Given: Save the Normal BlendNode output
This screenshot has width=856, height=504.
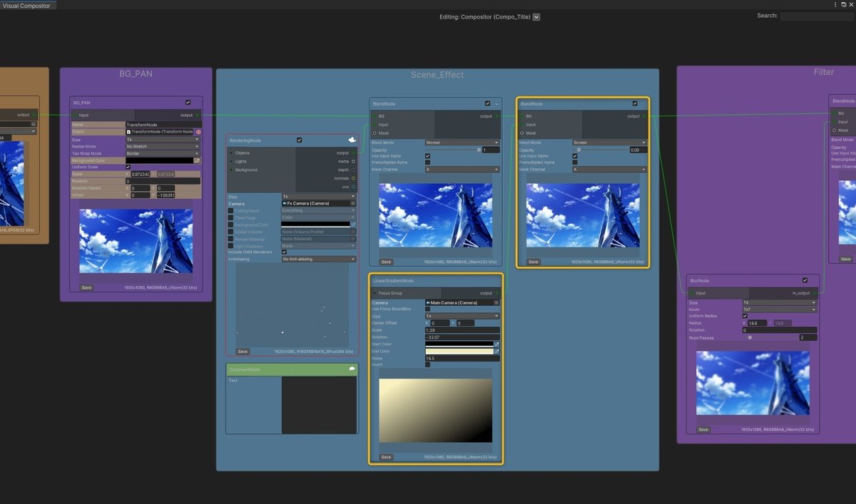Looking at the screenshot, I should click(x=386, y=262).
